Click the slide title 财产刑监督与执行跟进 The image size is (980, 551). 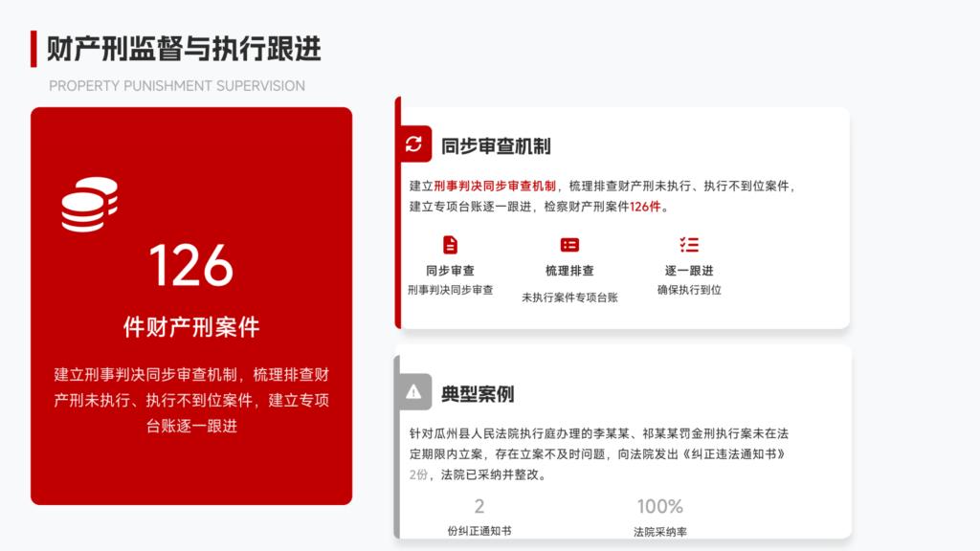click(184, 48)
